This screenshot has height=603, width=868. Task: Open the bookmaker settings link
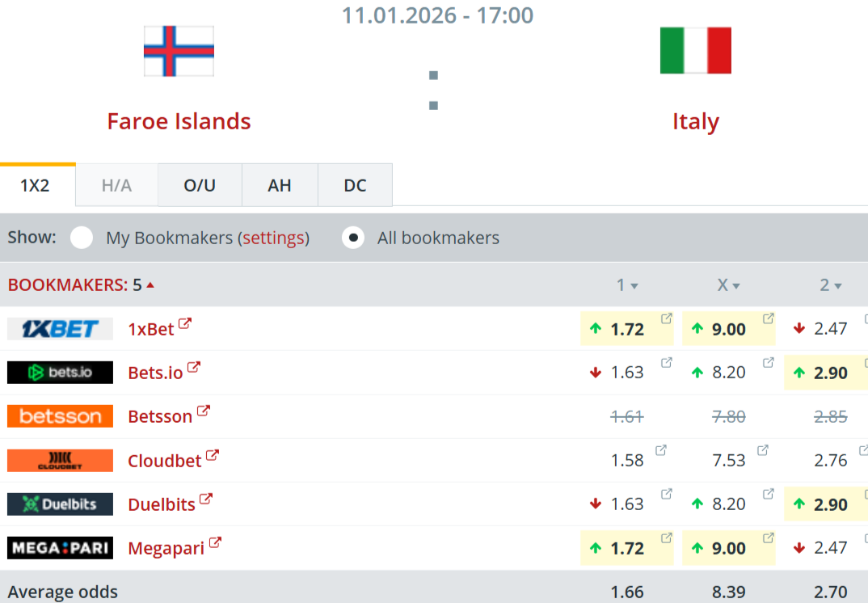pos(274,238)
